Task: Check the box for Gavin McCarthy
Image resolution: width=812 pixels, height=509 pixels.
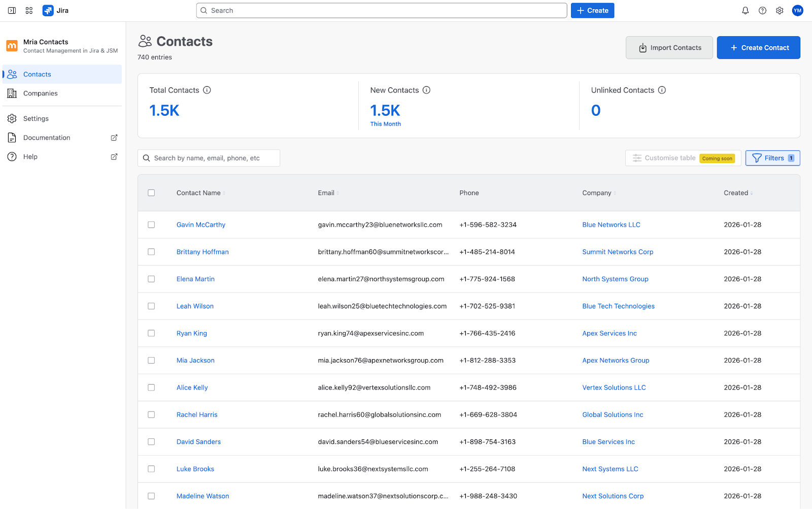Action: (151, 225)
